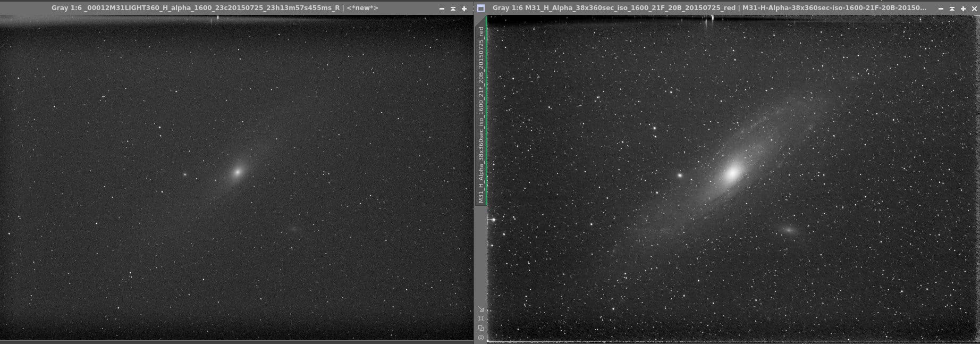Click the overlapping squares icon in the sidebar
Screen dimensions: 980x344
[481, 328]
